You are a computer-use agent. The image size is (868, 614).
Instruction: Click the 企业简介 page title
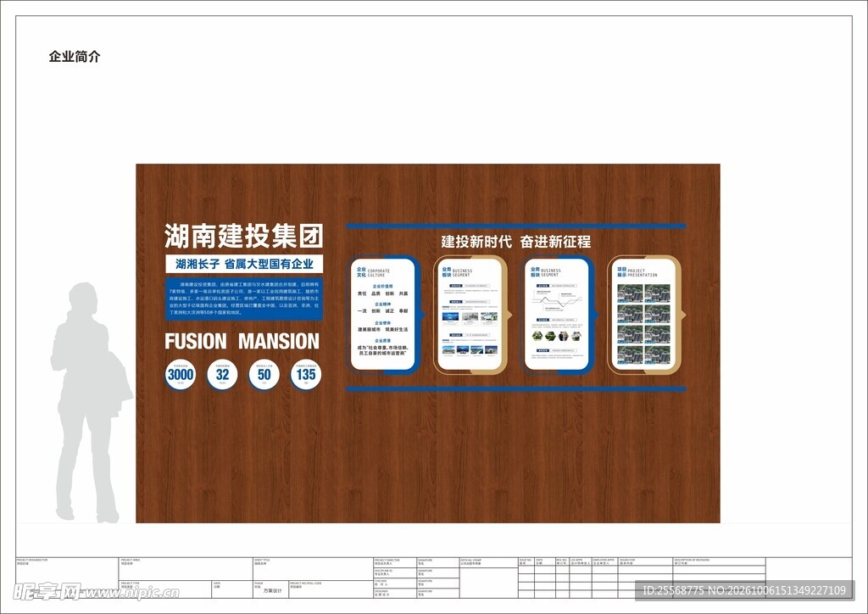[x=75, y=57]
